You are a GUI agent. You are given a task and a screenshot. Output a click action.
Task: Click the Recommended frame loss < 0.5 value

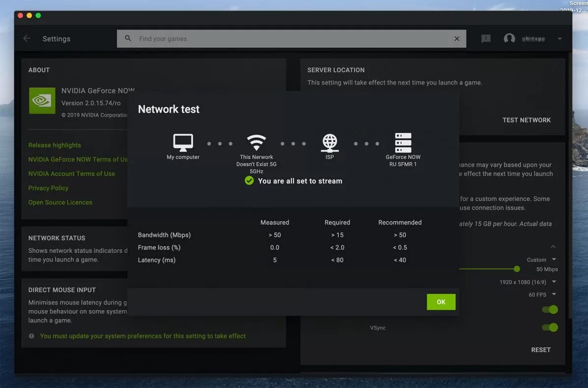pos(400,248)
